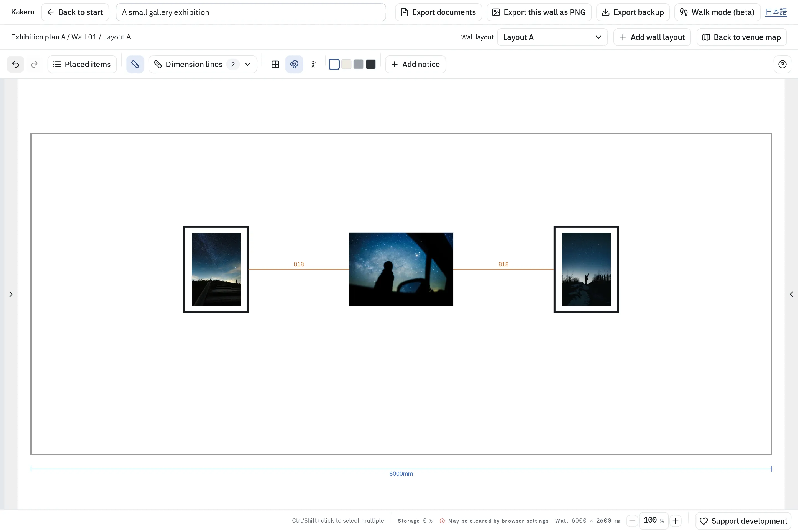Click the redo arrow icon
Screen dimensions: 798x532
(34, 64)
